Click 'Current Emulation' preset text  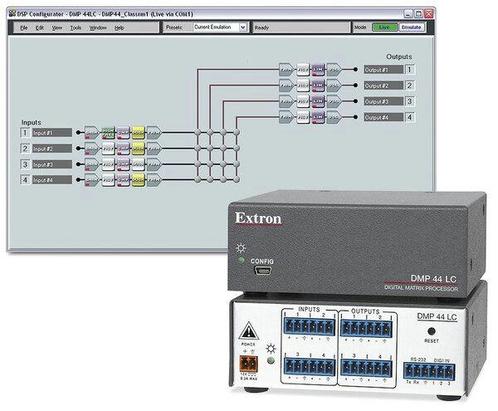click(213, 27)
